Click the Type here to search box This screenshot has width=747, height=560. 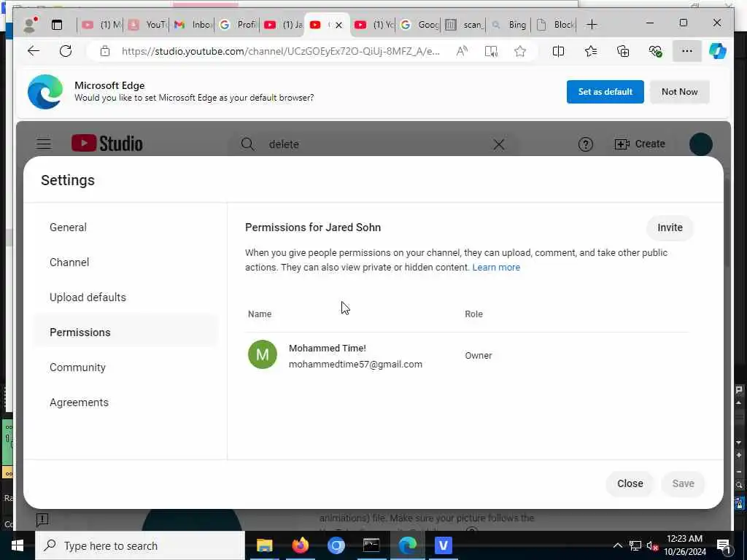[x=140, y=545]
